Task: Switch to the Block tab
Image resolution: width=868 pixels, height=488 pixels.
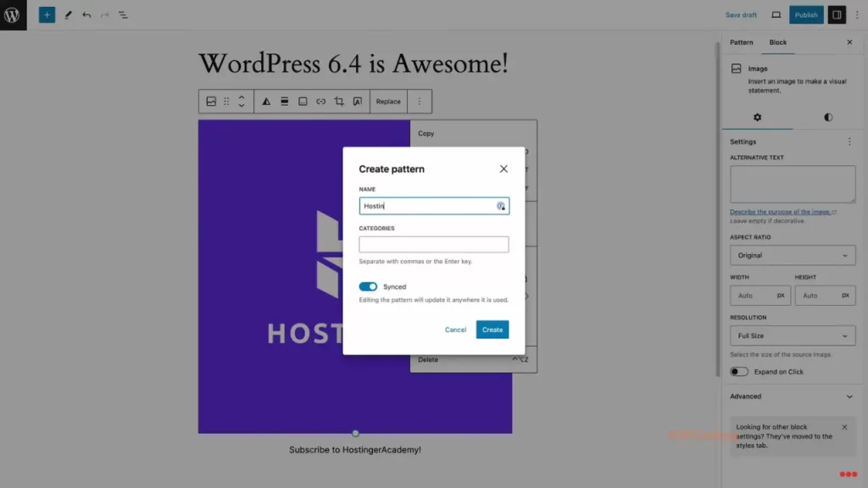Action: click(x=778, y=42)
